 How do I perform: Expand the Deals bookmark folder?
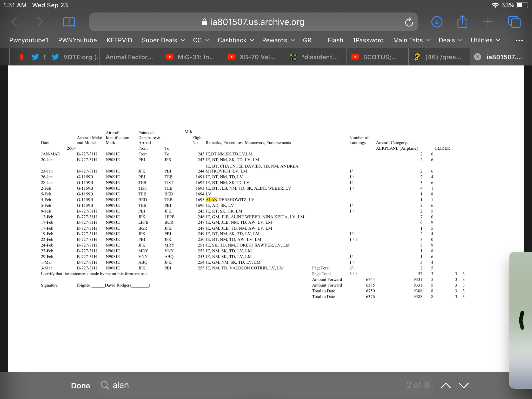pos(451,40)
